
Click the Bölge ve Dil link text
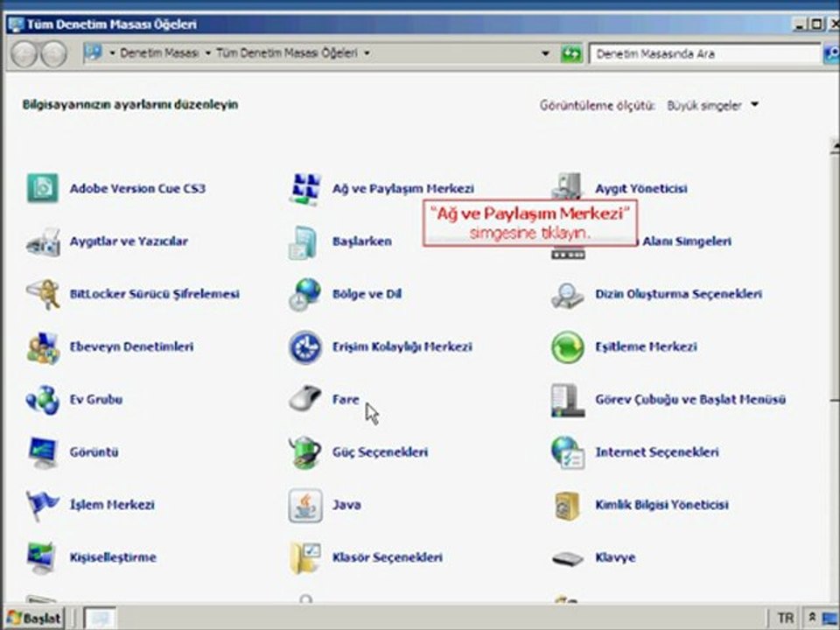(x=367, y=294)
